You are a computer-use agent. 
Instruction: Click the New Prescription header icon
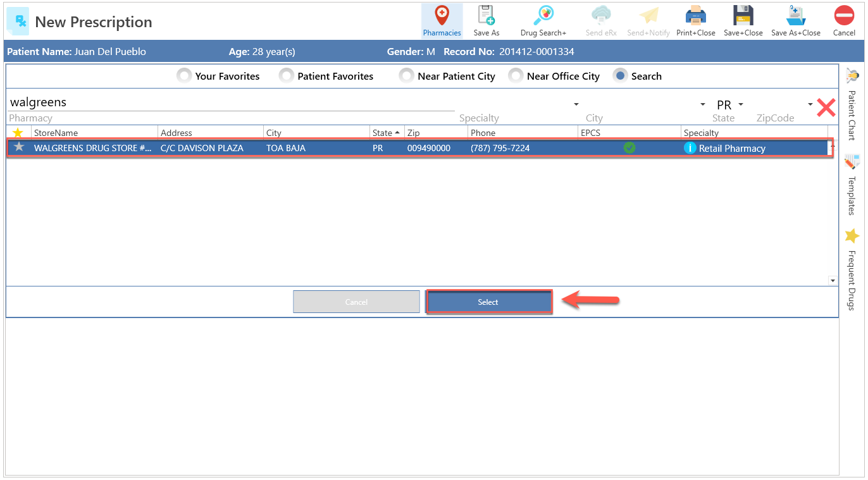(18, 22)
